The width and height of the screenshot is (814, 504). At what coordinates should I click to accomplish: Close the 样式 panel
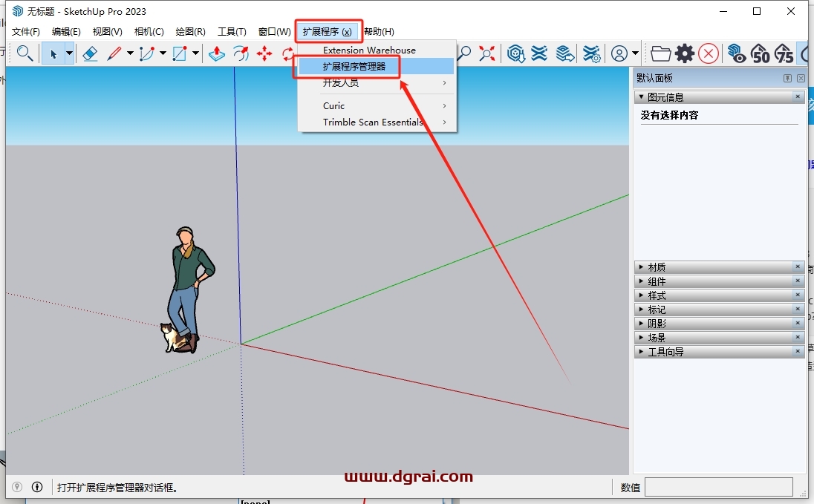pos(798,294)
